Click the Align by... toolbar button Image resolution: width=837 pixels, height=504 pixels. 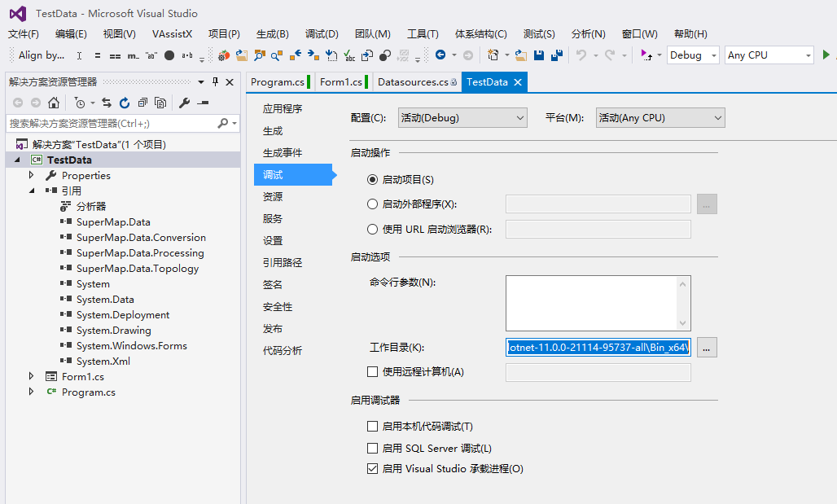[41, 55]
